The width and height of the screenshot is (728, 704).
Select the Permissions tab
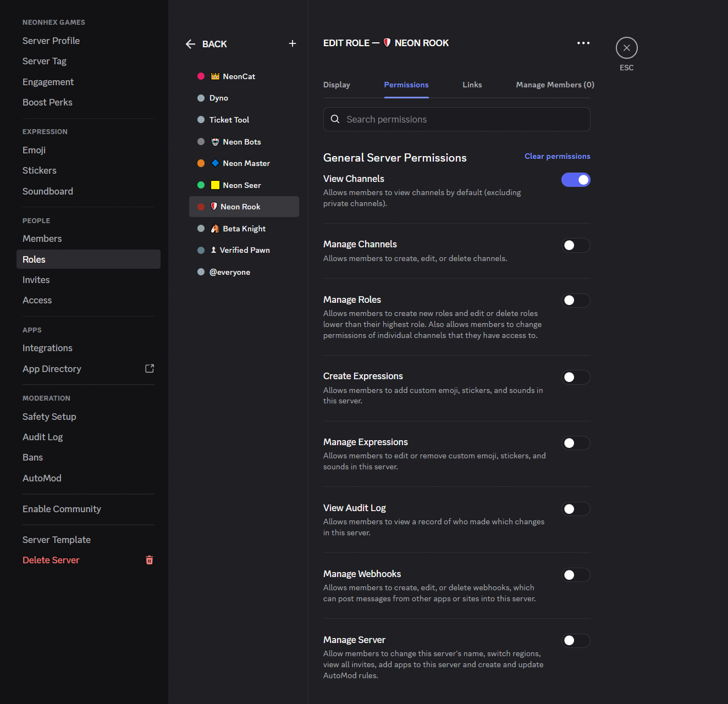pyautogui.click(x=406, y=85)
